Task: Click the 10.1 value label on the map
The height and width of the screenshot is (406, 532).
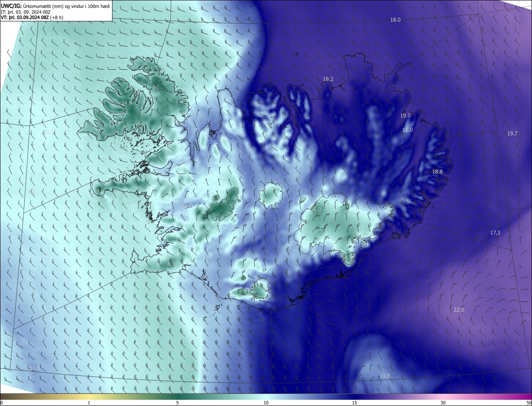Action: (49, 132)
